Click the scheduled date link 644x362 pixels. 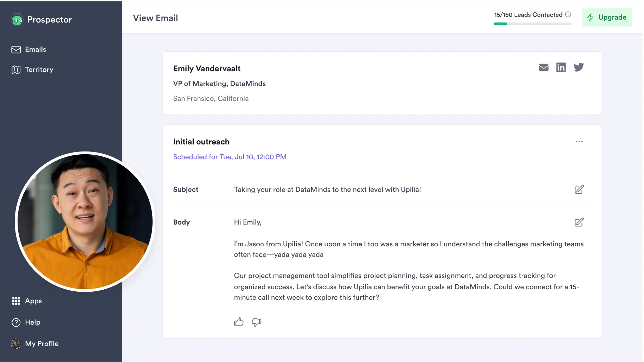click(x=230, y=157)
